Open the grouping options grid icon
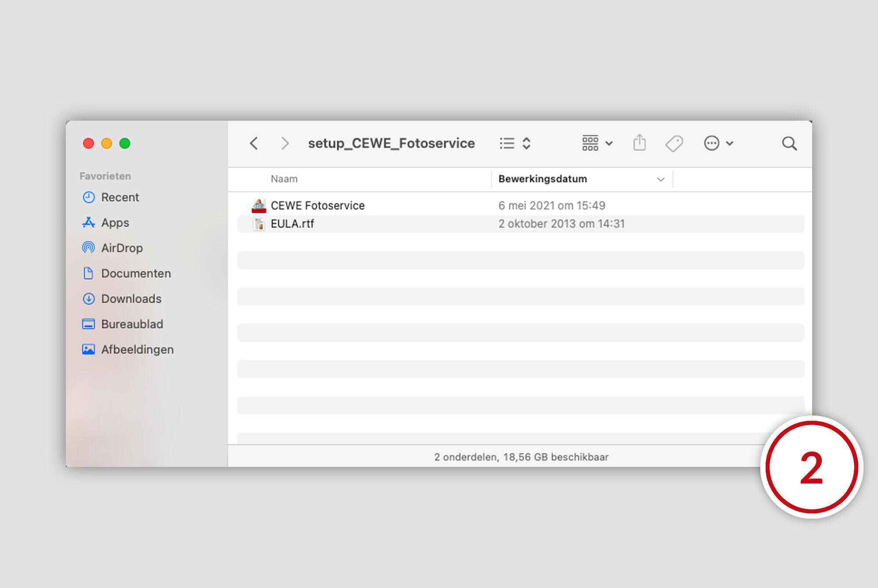878x588 pixels. coord(590,143)
